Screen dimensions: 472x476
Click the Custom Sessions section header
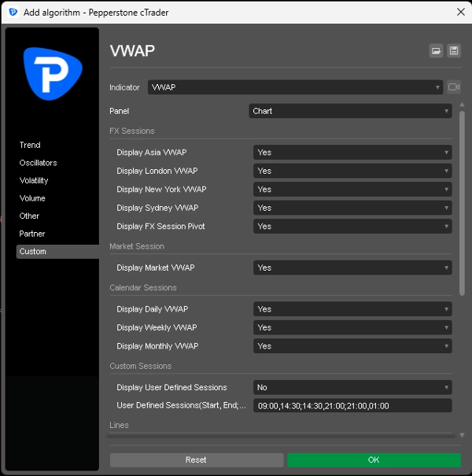click(x=141, y=366)
